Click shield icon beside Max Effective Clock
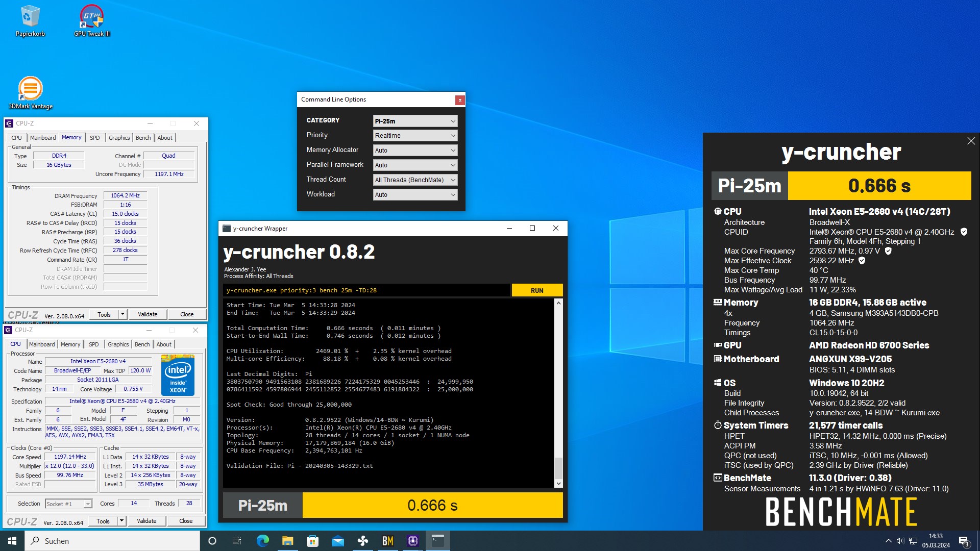Screen dimensions: 980x551 click(862, 260)
